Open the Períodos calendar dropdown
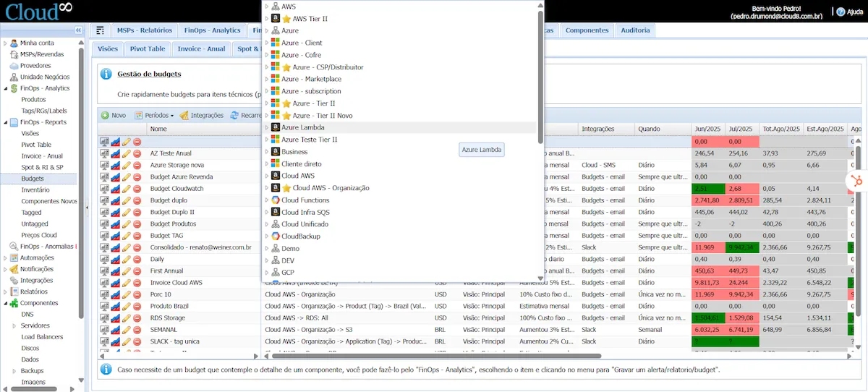 (x=154, y=116)
